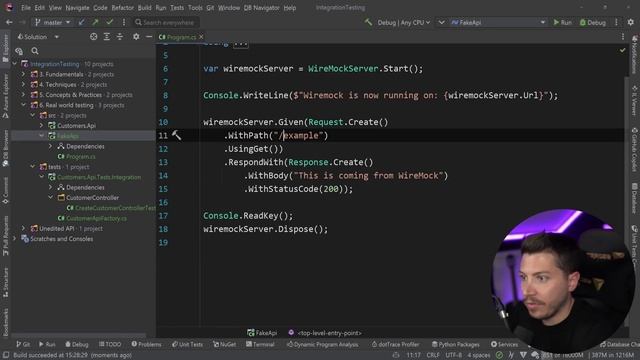Open Solution panel options gear
The height and width of the screenshot is (360, 640).
pyautogui.click(x=136, y=37)
